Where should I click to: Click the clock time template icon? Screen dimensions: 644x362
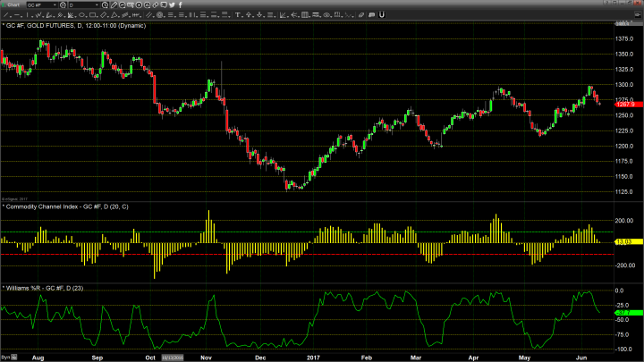(x=105, y=5)
